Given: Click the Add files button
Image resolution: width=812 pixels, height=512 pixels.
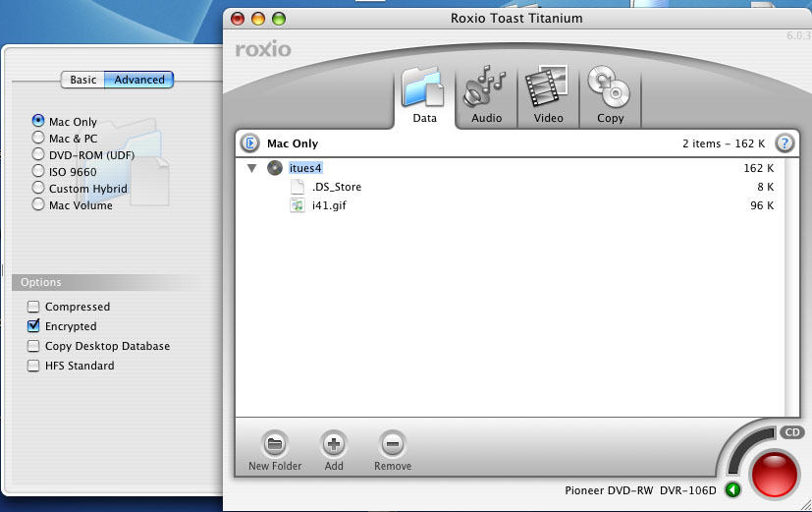Looking at the screenshot, I should coord(334,444).
